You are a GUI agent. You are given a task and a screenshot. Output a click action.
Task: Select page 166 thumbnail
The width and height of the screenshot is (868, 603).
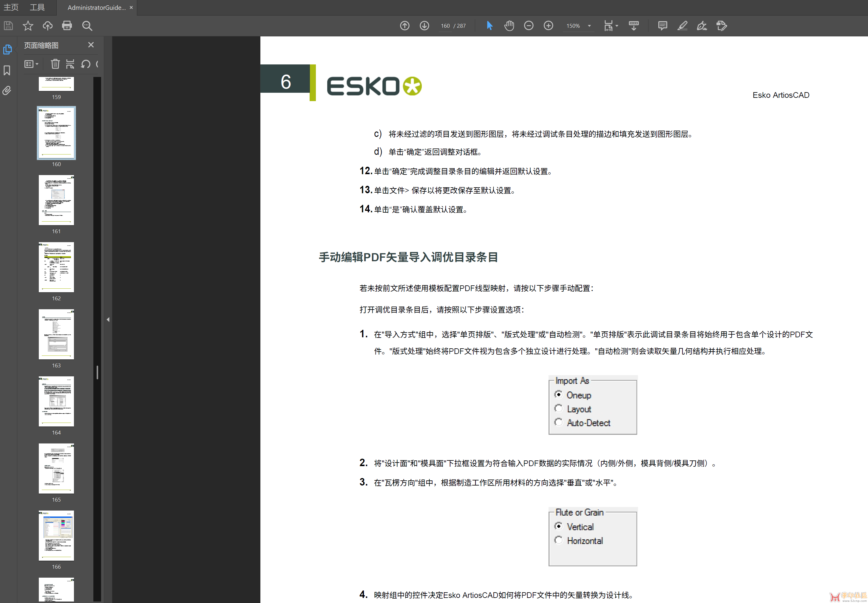56,535
